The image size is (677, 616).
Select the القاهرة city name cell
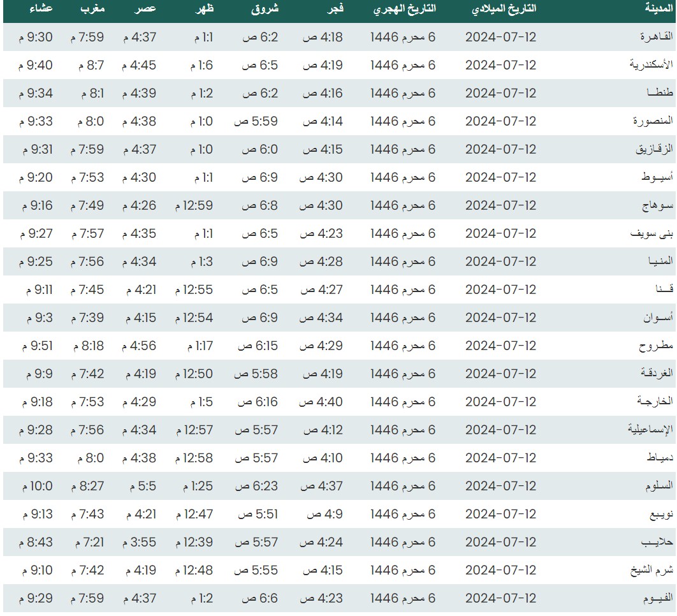pos(657,37)
